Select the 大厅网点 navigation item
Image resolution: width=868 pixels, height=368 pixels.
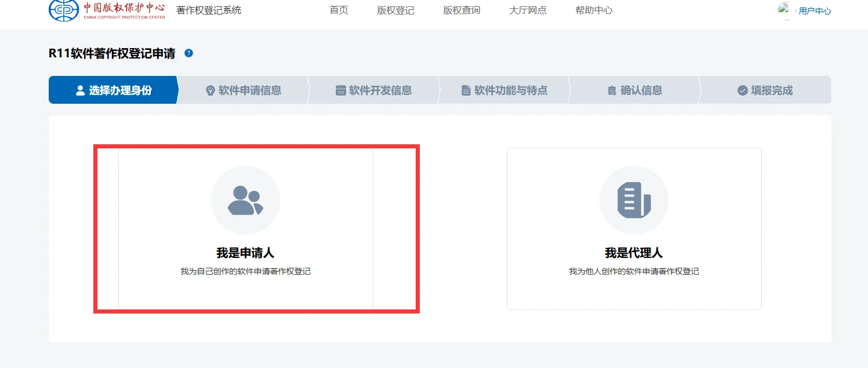(x=527, y=10)
